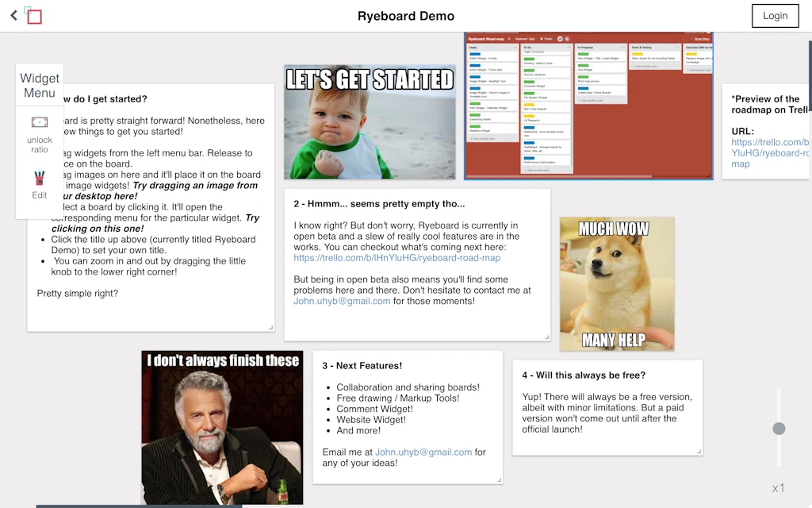Select the MUCH WOW doge image widget

(x=618, y=283)
